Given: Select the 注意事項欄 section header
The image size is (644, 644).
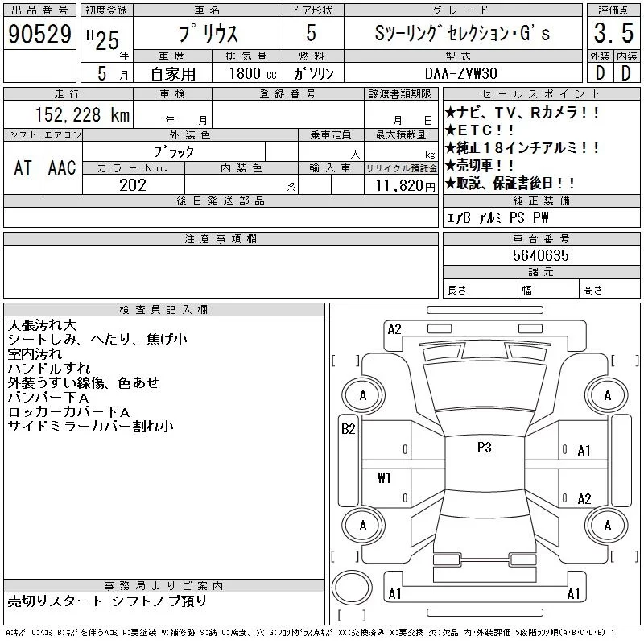Looking at the screenshot, I should (221, 238).
